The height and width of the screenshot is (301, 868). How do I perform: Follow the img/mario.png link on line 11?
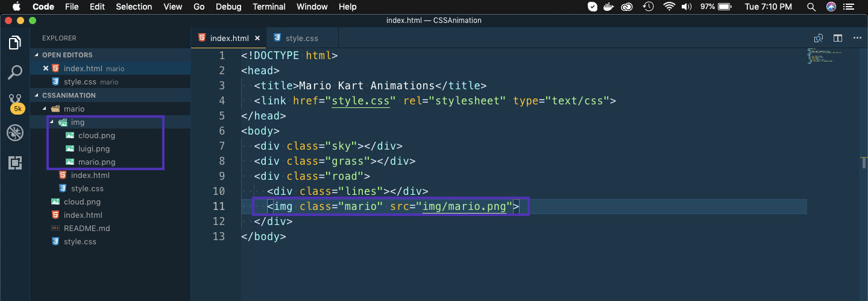pyautogui.click(x=464, y=206)
